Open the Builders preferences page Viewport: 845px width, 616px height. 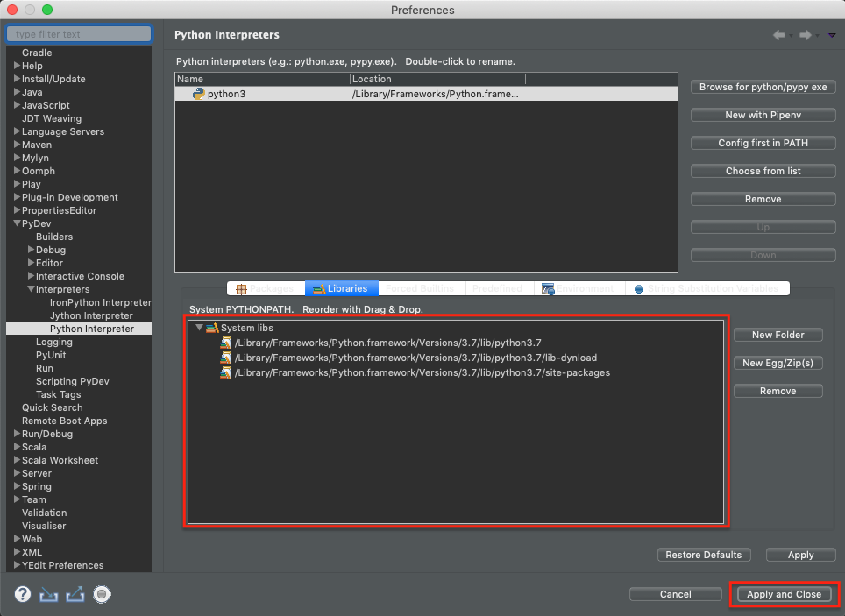53,237
